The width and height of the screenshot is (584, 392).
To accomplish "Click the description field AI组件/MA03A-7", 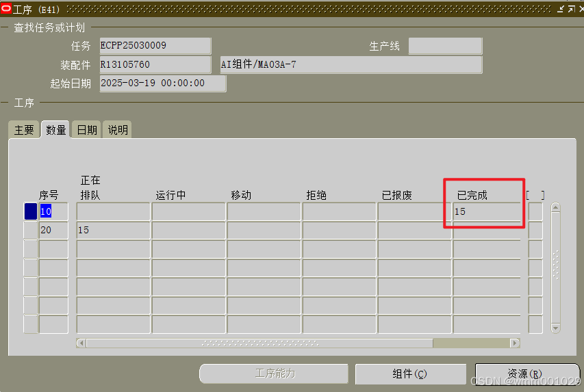I will coord(351,64).
